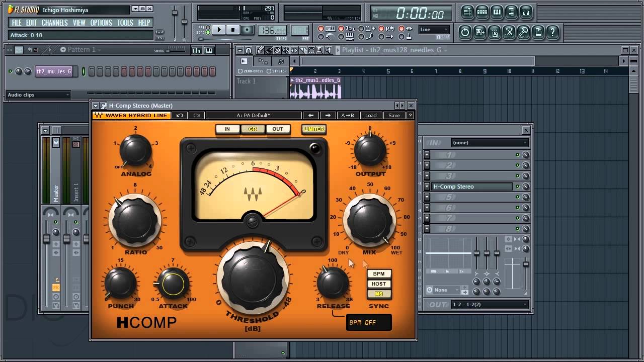This screenshot has width=644, height=362.
Task: Open the Browser view button
Action: coord(511,12)
